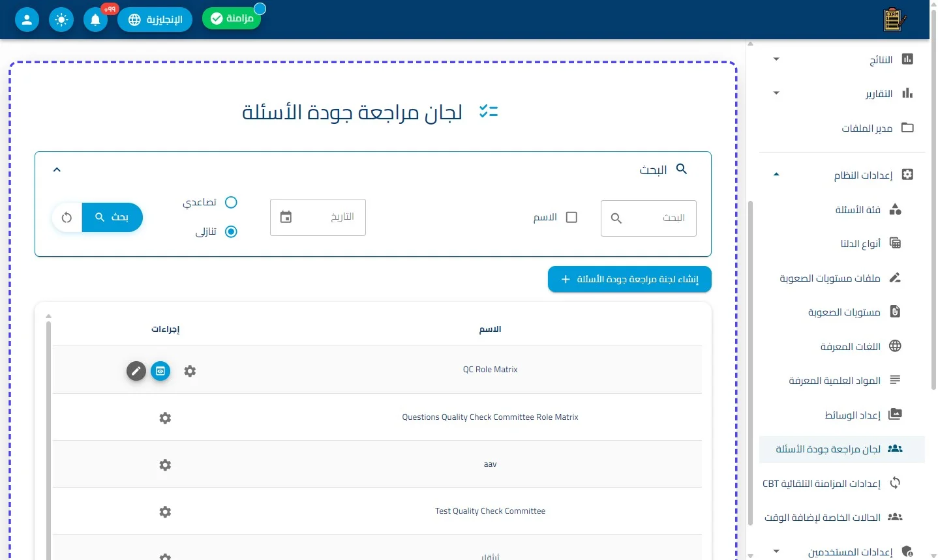
Task: Click the exam app logo icon
Action: point(894,20)
